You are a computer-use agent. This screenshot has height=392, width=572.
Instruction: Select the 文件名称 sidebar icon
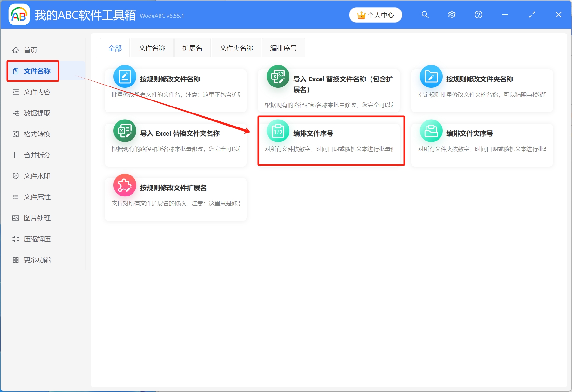click(x=16, y=71)
